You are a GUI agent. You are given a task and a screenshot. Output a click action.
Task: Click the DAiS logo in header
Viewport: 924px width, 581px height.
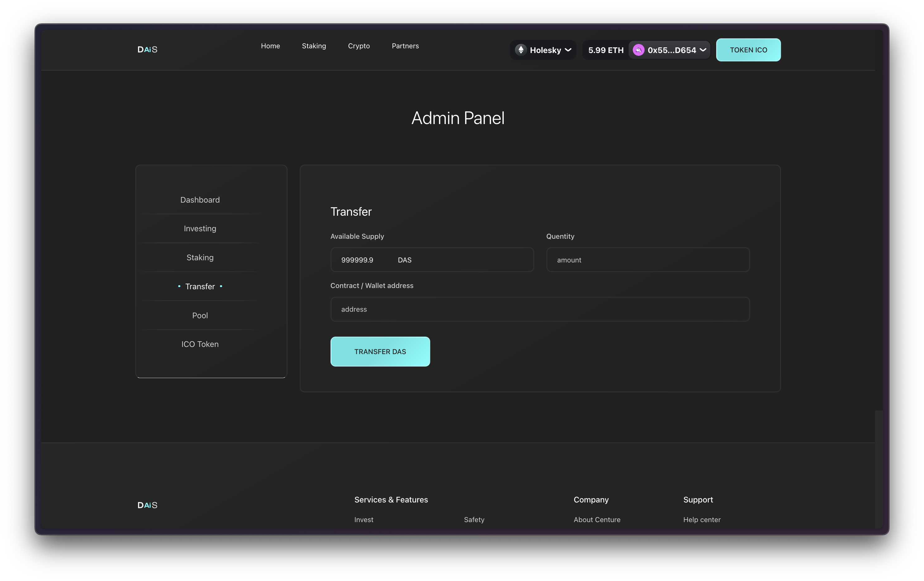(x=147, y=50)
